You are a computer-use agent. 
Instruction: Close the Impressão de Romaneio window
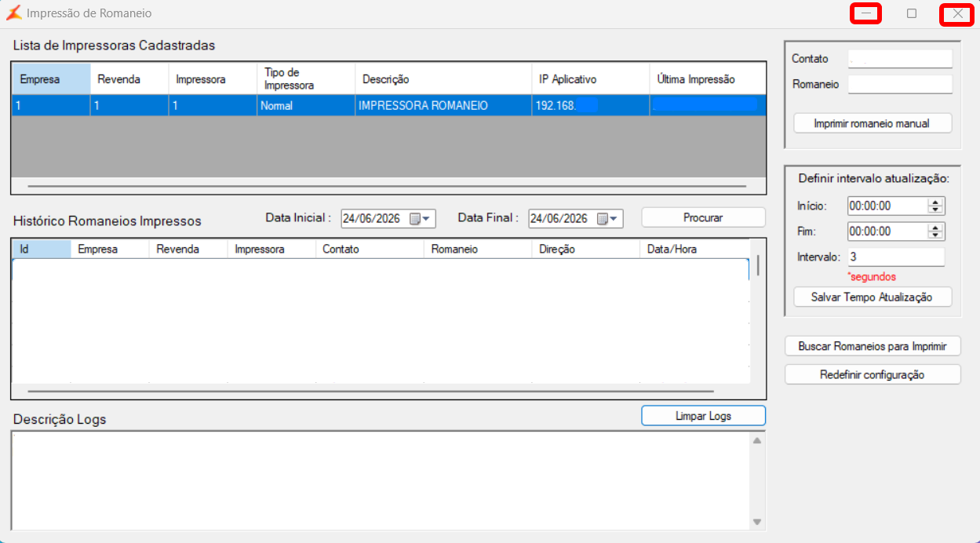pos(957,13)
